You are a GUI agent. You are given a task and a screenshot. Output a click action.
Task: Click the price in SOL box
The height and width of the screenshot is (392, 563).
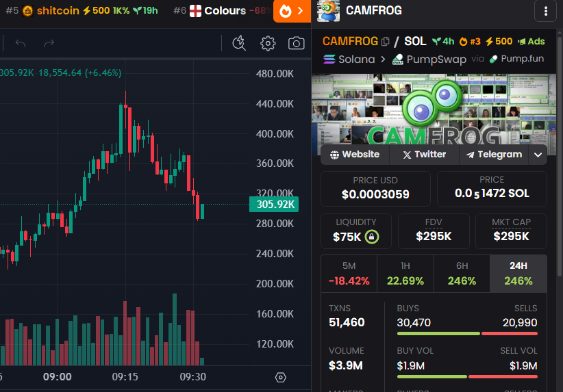click(492, 189)
